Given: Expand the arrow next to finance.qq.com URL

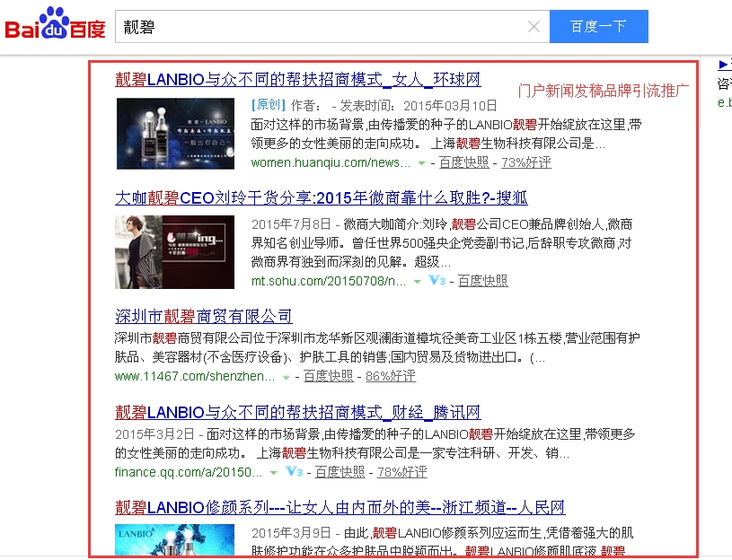Looking at the screenshot, I should [x=274, y=472].
